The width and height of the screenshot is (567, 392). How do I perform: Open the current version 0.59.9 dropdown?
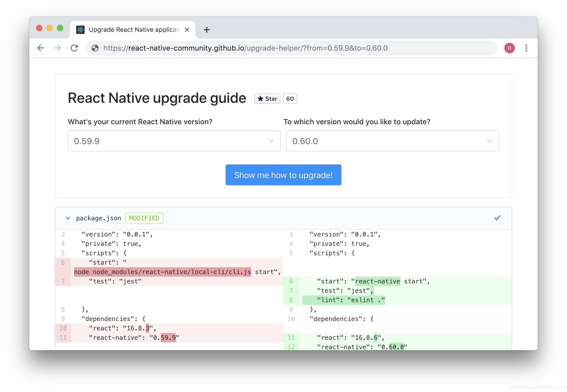click(x=174, y=141)
